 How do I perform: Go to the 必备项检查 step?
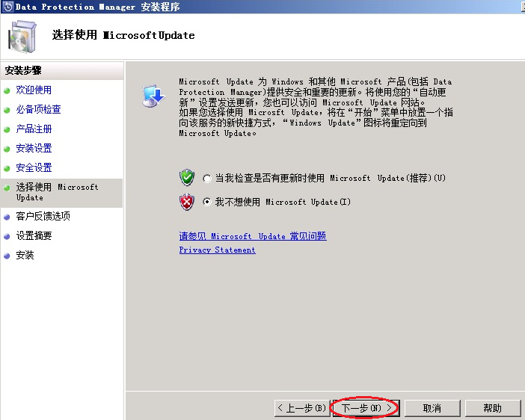[38, 109]
